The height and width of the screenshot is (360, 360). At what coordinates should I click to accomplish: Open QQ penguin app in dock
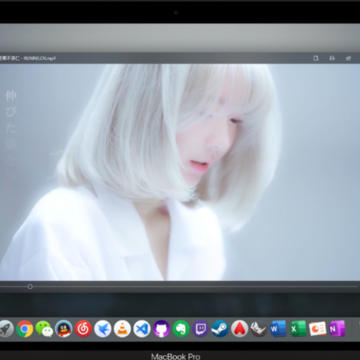[x=64, y=329]
